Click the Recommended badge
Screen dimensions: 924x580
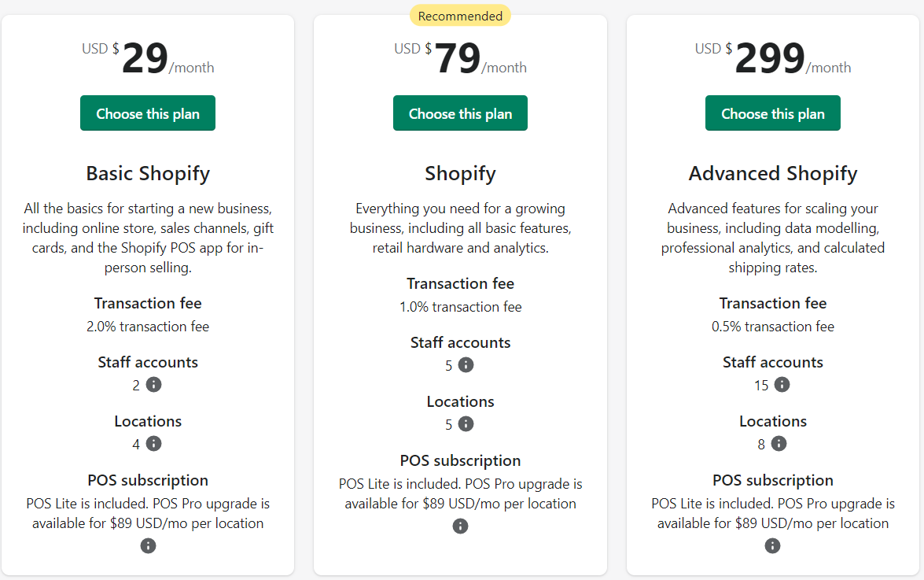pyautogui.click(x=460, y=15)
